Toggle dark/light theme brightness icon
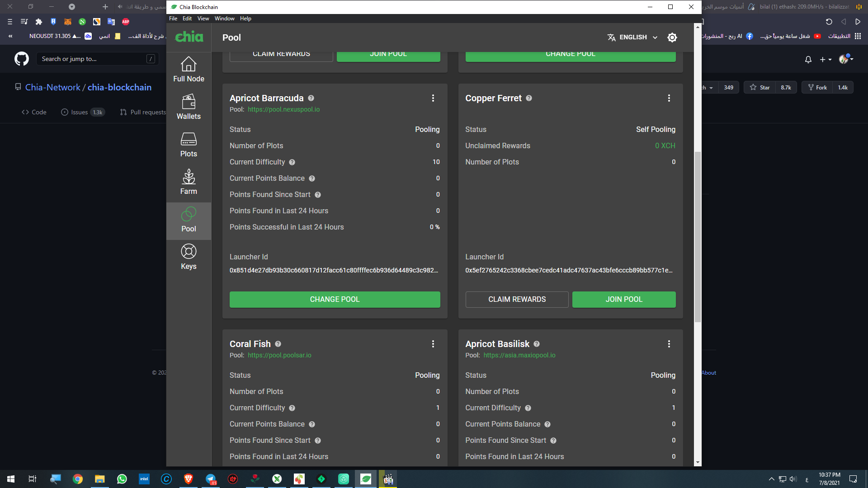This screenshot has height=488, width=868. point(672,38)
